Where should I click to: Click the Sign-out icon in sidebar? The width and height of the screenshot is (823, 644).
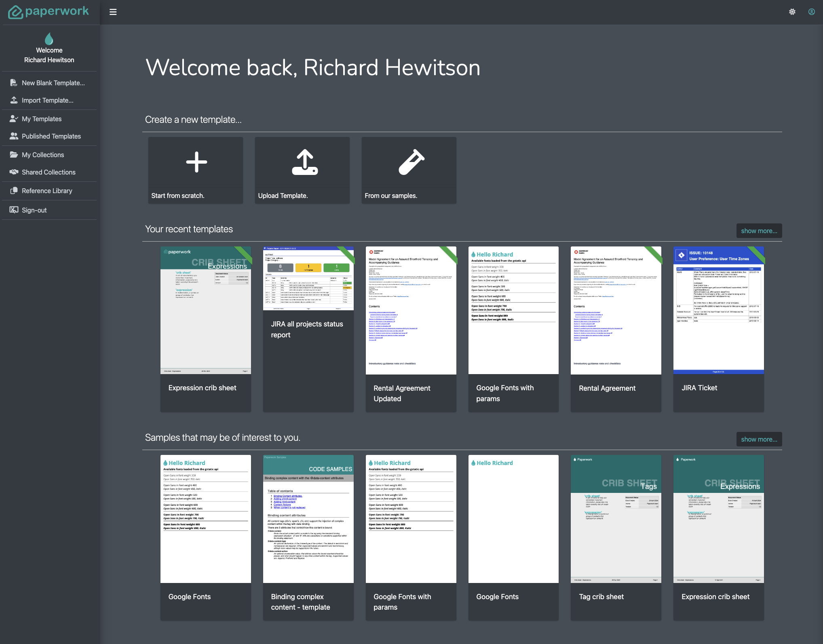click(14, 210)
